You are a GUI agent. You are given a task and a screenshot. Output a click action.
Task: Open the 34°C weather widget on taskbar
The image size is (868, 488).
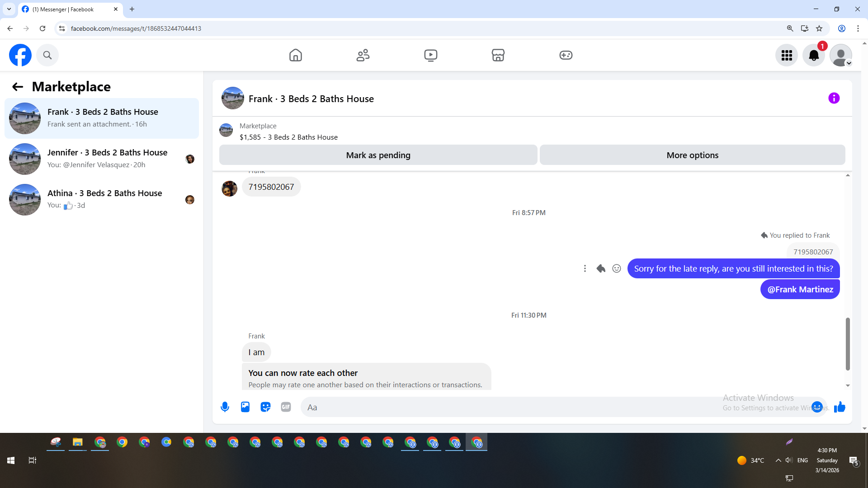tap(750, 460)
